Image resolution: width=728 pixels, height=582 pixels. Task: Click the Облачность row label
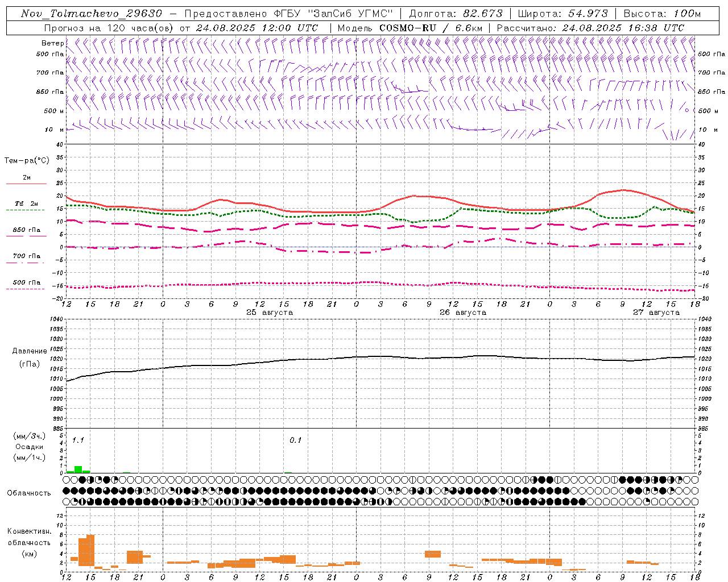pyautogui.click(x=29, y=493)
